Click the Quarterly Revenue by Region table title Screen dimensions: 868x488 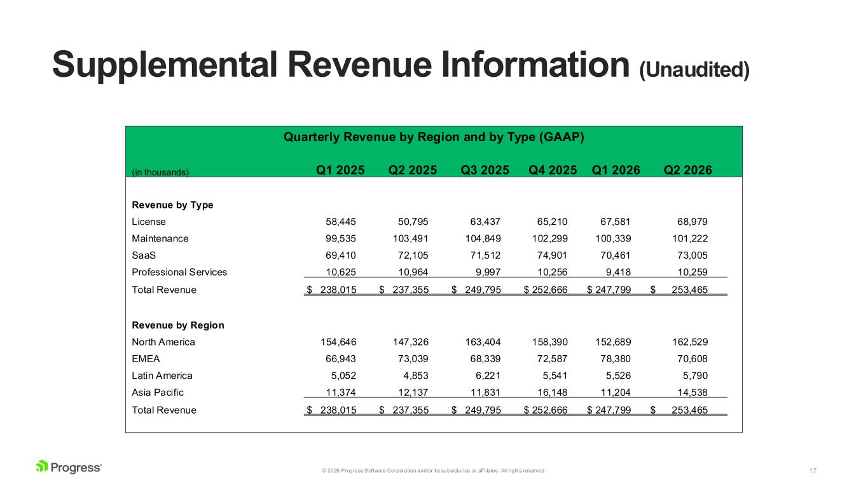pyautogui.click(x=434, y=137)
